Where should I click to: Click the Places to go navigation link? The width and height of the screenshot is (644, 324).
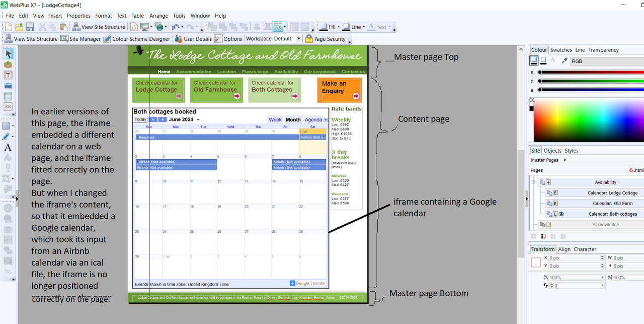pyautogui.click(x=255, y=72)
